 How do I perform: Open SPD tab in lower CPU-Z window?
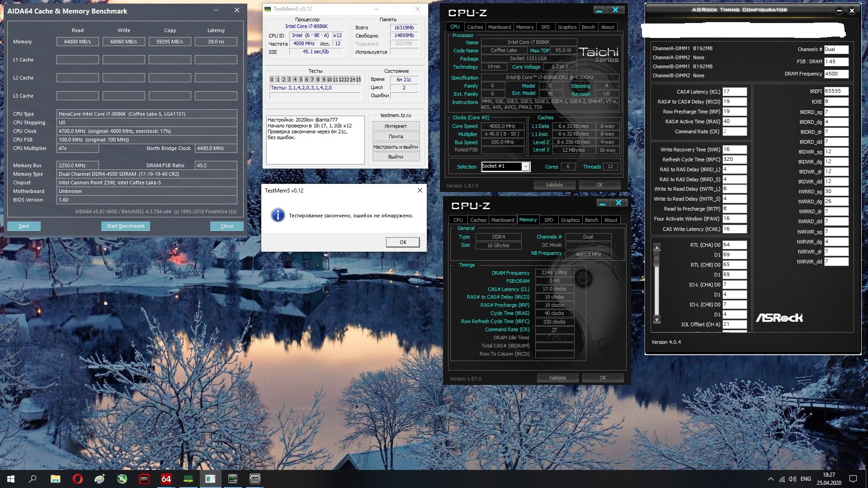point(548,220)
